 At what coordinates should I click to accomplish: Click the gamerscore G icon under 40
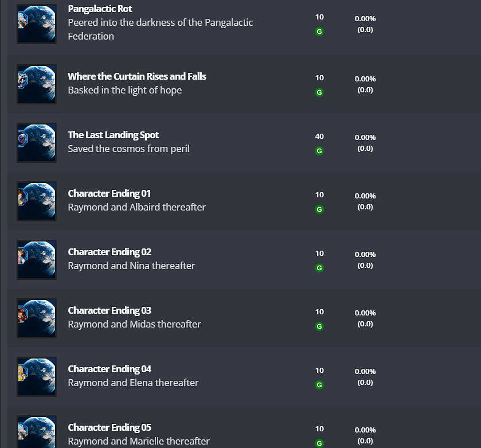point(319,151)
